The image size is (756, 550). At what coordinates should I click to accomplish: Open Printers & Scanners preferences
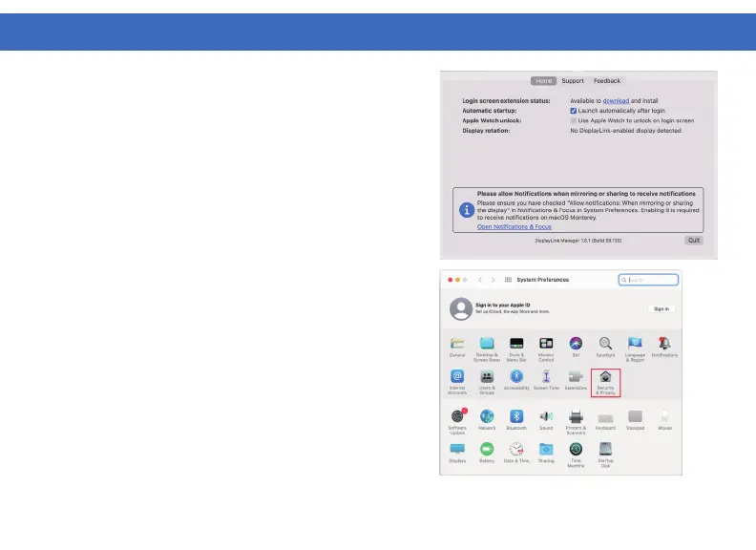point(576,417)
